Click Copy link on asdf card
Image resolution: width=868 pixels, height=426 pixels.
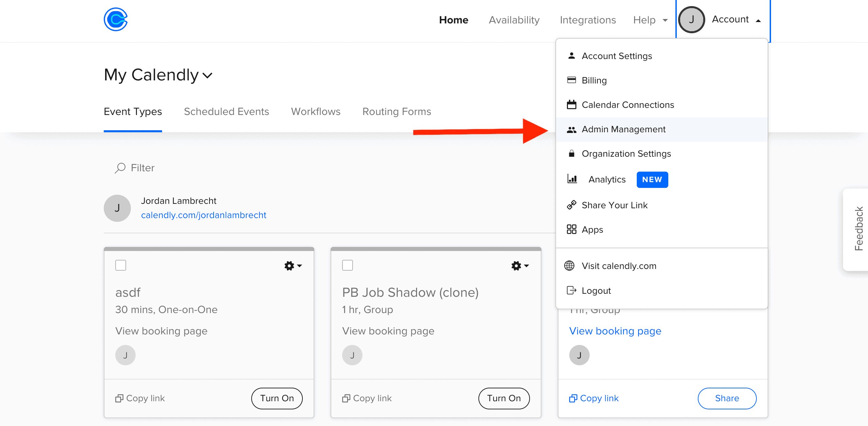[x=140, y=398]
